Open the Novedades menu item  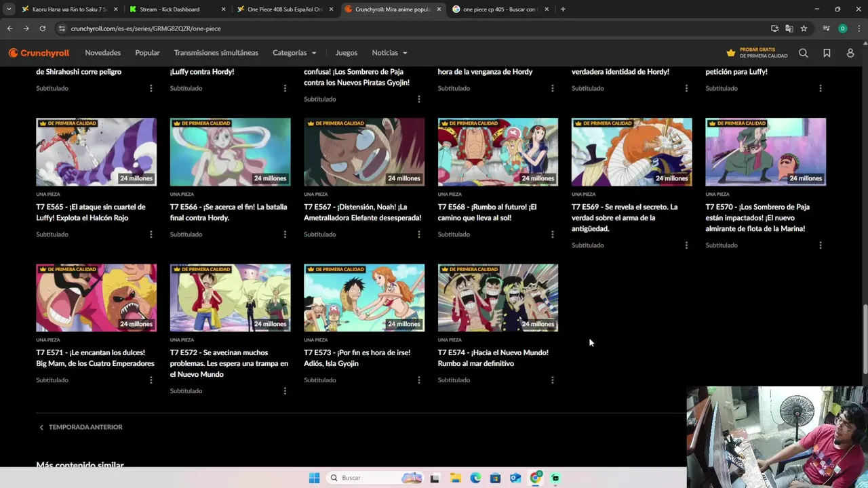click(102, 53)
